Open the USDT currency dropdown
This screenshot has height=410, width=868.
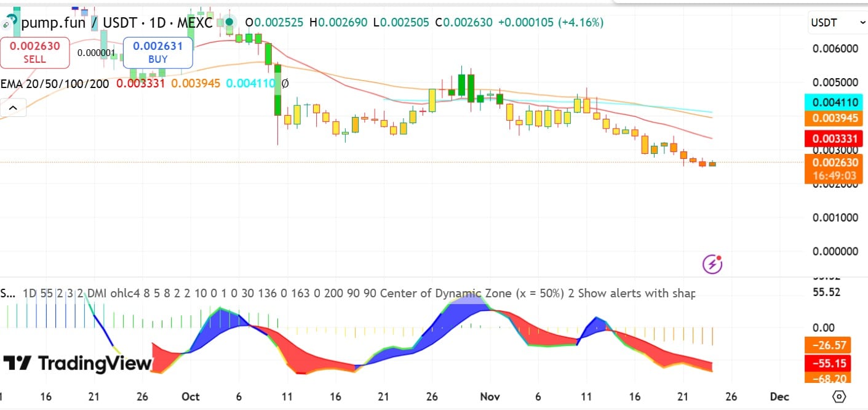(837, 23)
